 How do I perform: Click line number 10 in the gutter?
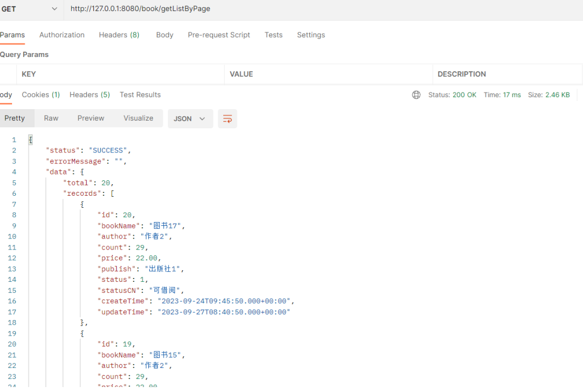click(x=12, y=237)
